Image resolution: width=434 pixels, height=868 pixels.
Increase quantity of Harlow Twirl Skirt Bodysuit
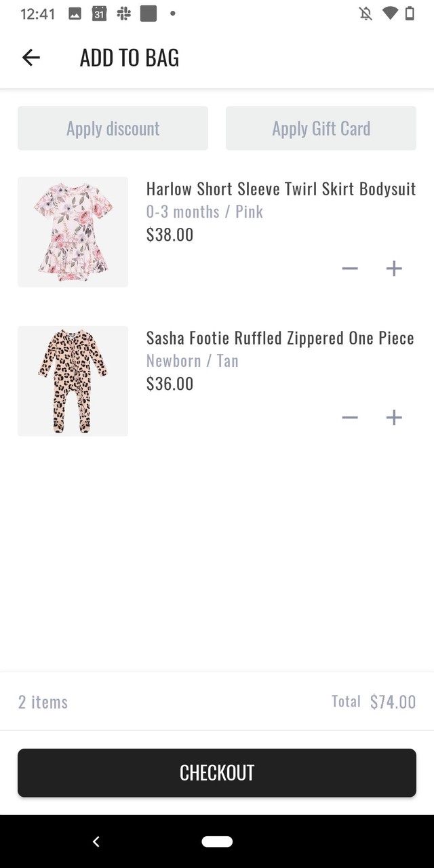(394, 269)
